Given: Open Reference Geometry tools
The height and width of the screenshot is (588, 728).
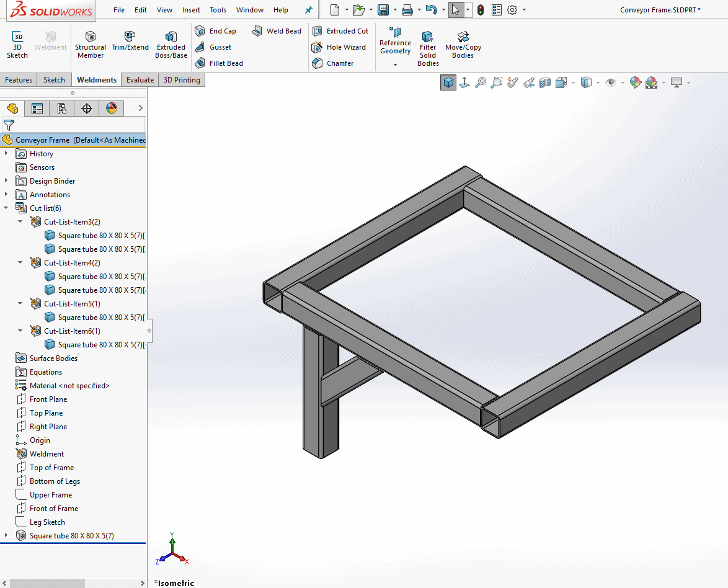Looking at the screenshot, I should tap(395, 41).
